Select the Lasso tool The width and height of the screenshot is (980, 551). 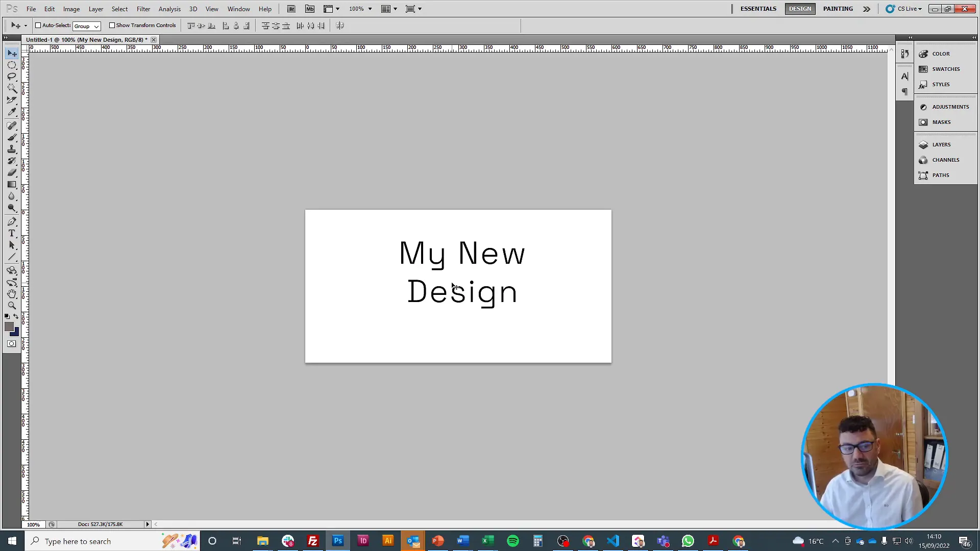click(12, 77)
